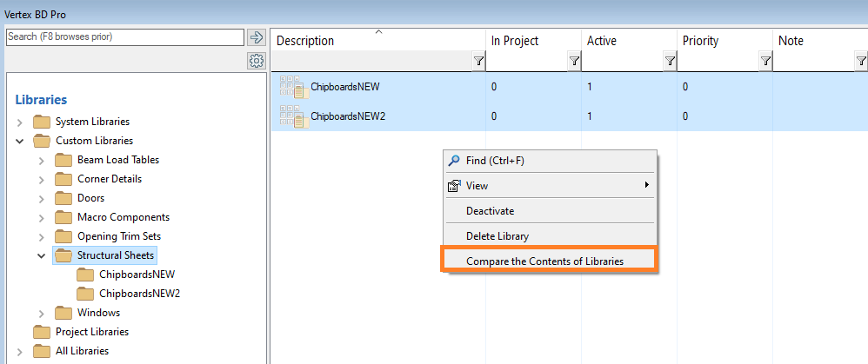868x364 pixels.
Task: Select the Beam Load Tables folder
Action: click(x=117, y=160)
